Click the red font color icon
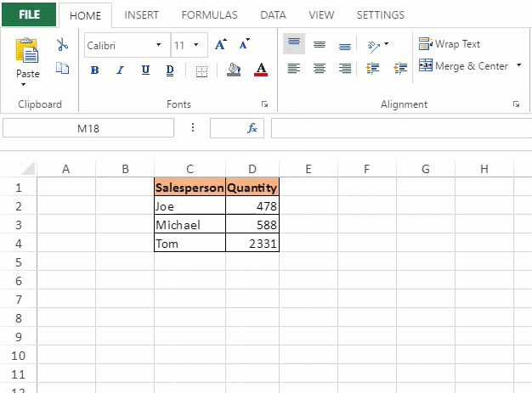The image size is (532, 393). point(261,70)
